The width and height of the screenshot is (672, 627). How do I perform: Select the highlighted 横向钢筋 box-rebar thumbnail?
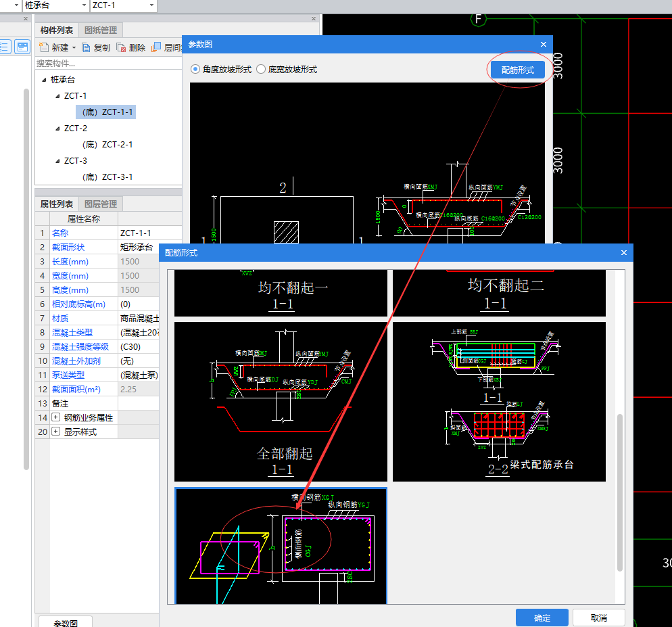281,546
